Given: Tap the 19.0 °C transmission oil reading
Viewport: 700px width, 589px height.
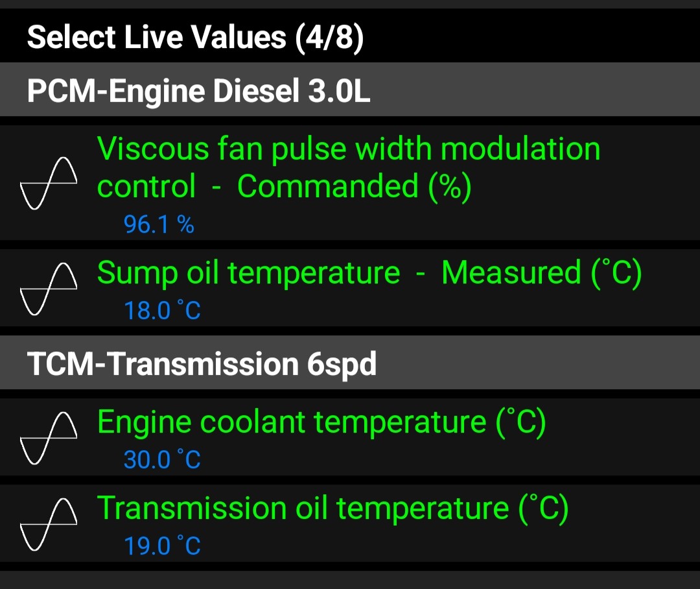Looking at the screenshot, I should click(x=162, y=546).
